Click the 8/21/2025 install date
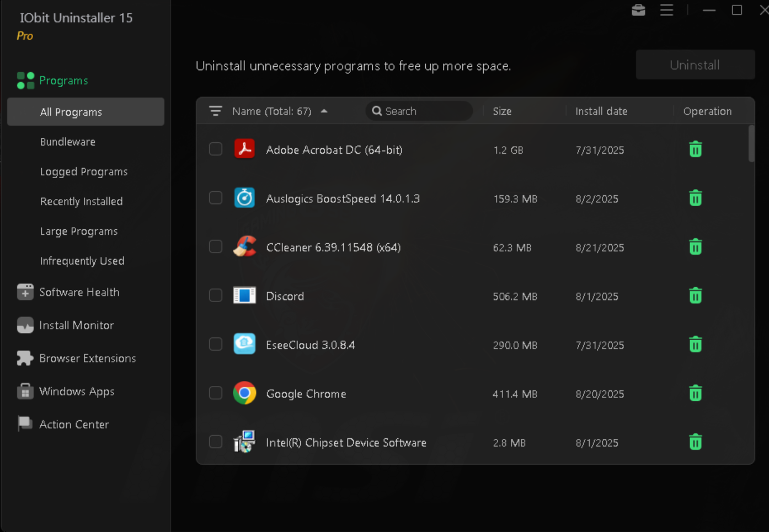 click(x=600, y=248)
